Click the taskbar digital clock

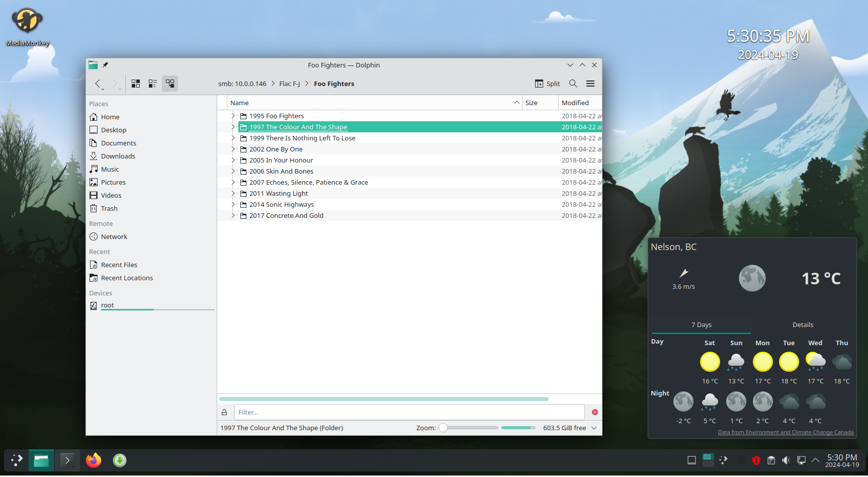[842, 460]
